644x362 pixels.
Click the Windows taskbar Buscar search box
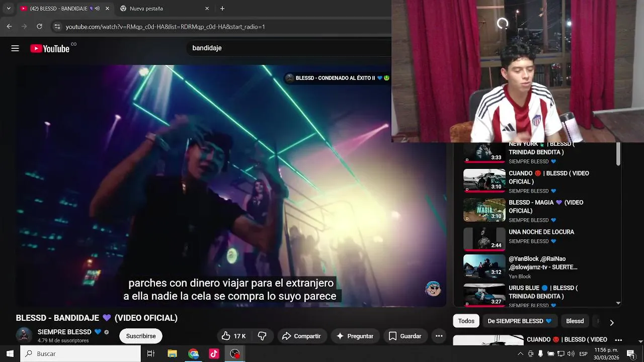click(x=80, y=353)
